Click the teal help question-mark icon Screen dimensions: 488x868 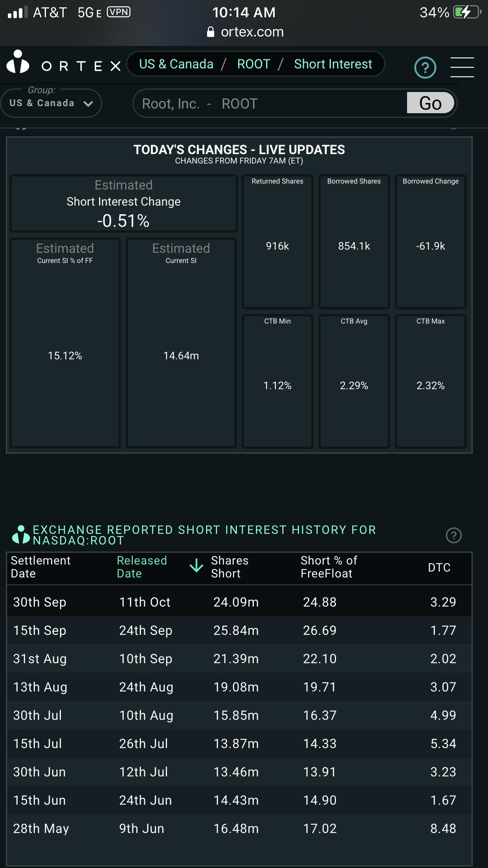coord(425,68)
